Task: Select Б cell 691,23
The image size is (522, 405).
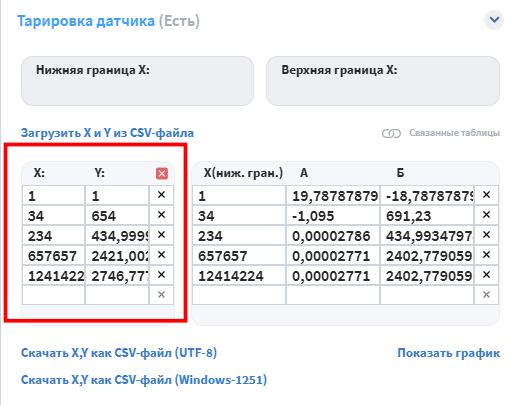Action: (x=427, y=215)
